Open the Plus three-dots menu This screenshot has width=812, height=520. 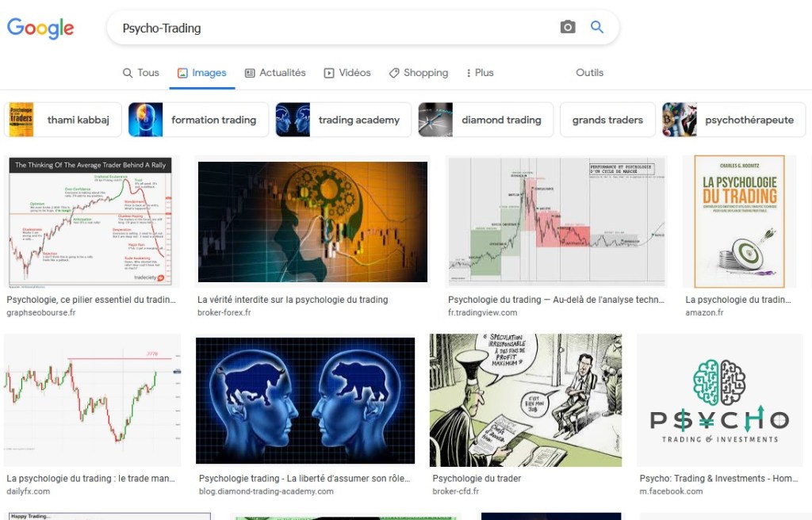pos(480,72)
